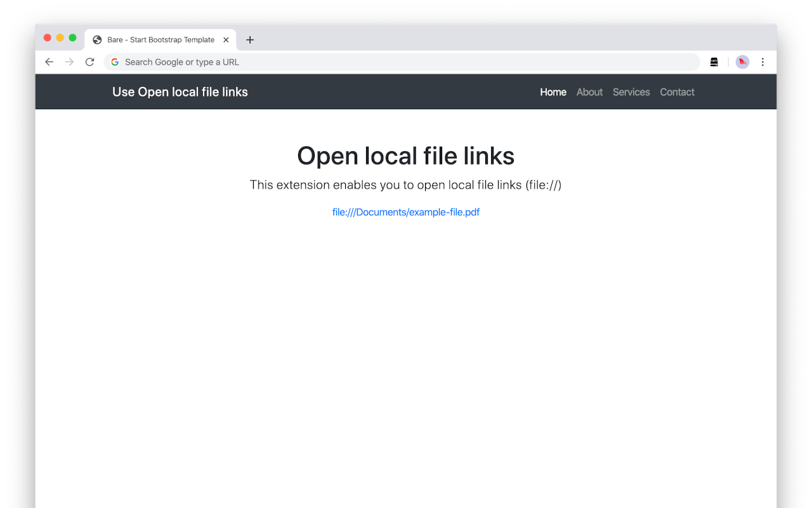Close the Bare - Start Bootstrap Template tab
The height and width of the screenshot is (508, 812).
[226, 39]
